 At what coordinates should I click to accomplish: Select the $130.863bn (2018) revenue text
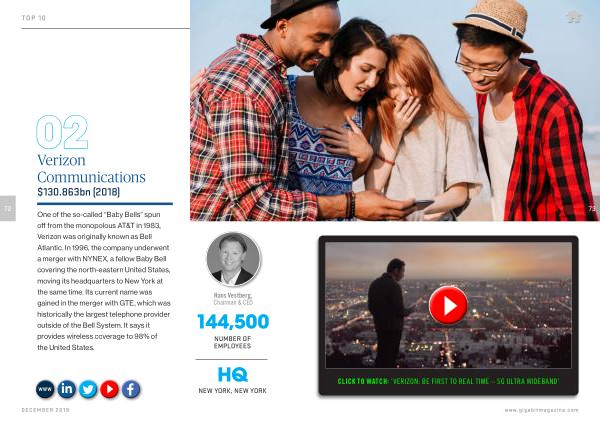(78, 192)
